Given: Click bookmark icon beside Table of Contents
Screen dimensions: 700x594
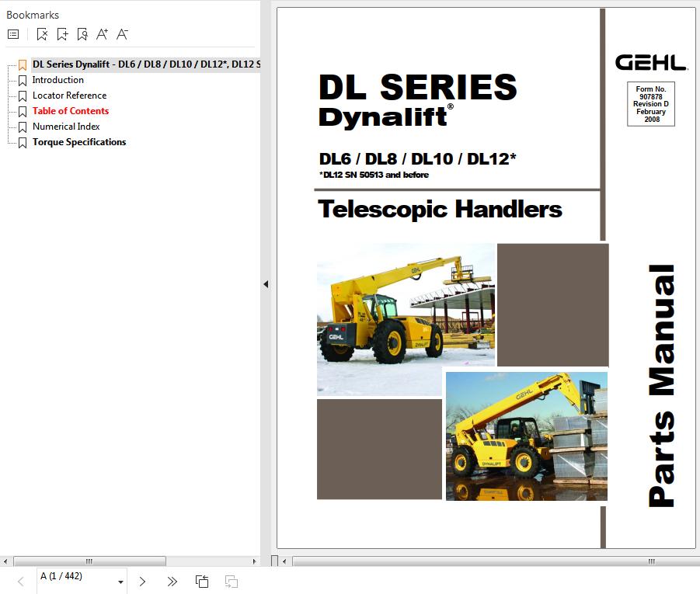Looking at the screenshot, I should tap(23, 112).
